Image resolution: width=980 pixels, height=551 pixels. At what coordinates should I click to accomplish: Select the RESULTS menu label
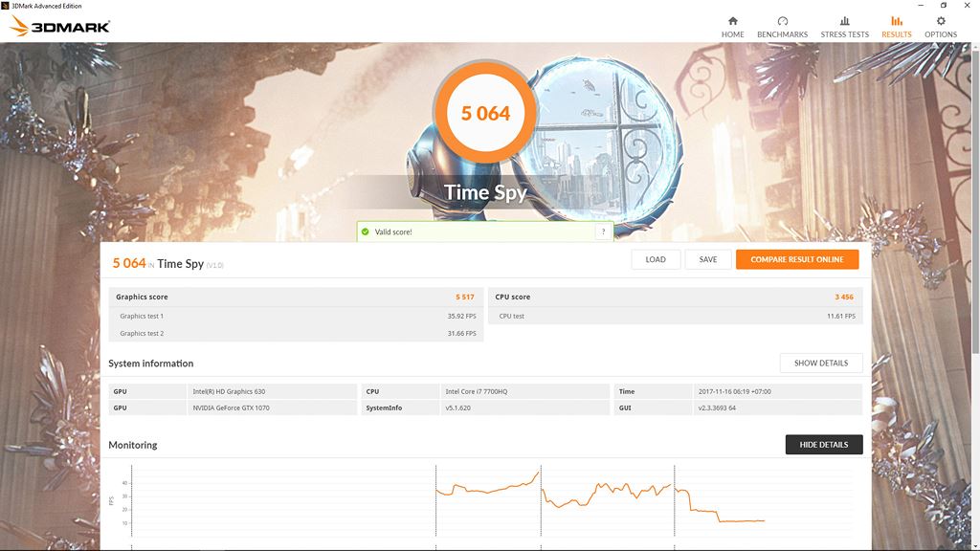click(896, 34)
